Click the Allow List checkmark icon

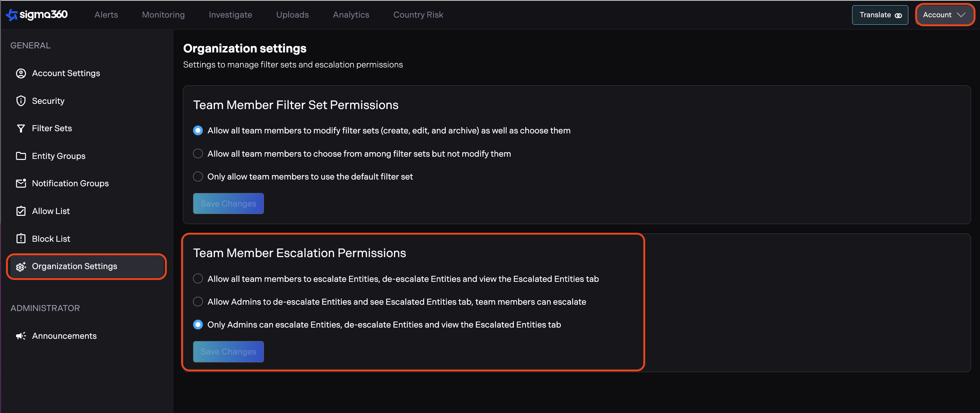tap(21, 211)
